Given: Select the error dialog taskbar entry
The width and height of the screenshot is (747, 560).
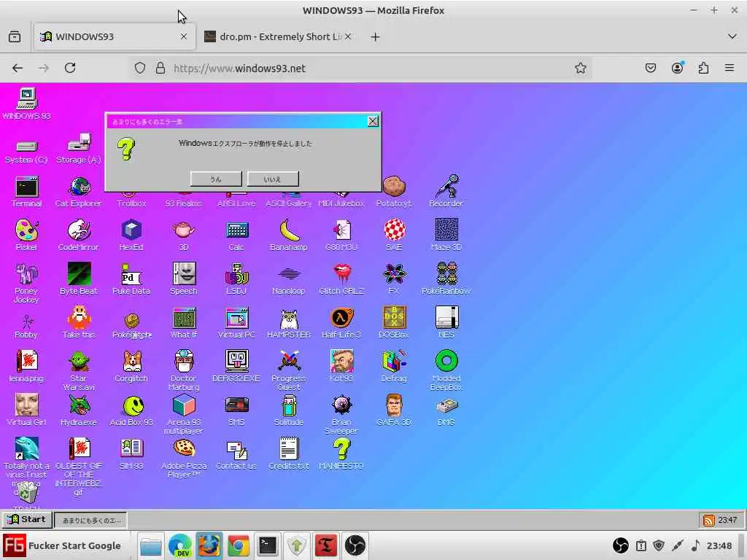Looking at the screenshot, I should coord(91,520).
